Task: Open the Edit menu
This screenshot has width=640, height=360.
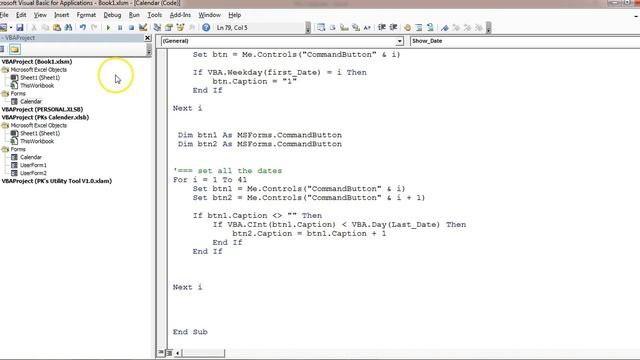Action: 21,15
